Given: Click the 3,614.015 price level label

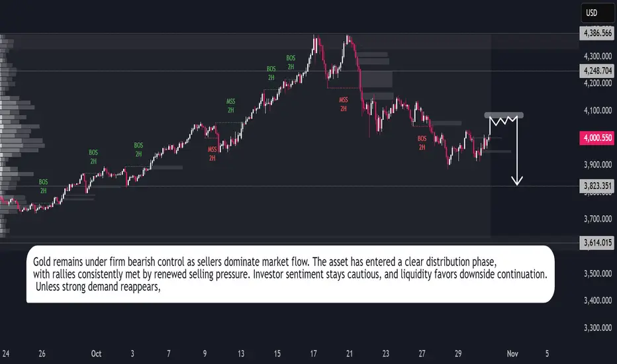Looking at the screenshot, I should (596, 242).
